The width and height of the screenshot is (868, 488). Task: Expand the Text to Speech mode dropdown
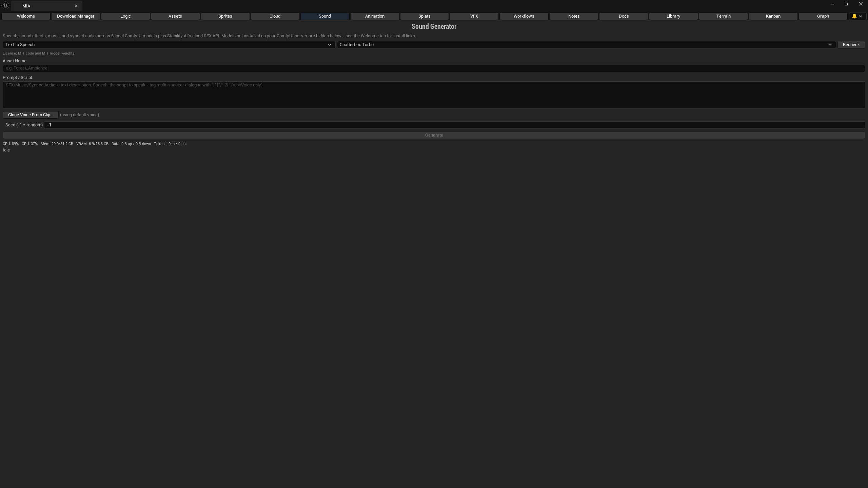point(169,45)
